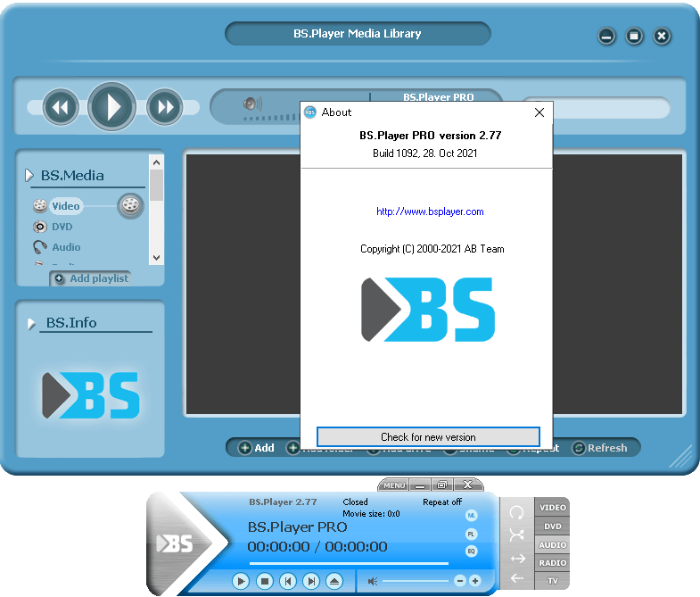700x597 pixels.
Task: Minimize the Media Library window
Action: click(606, 37)
